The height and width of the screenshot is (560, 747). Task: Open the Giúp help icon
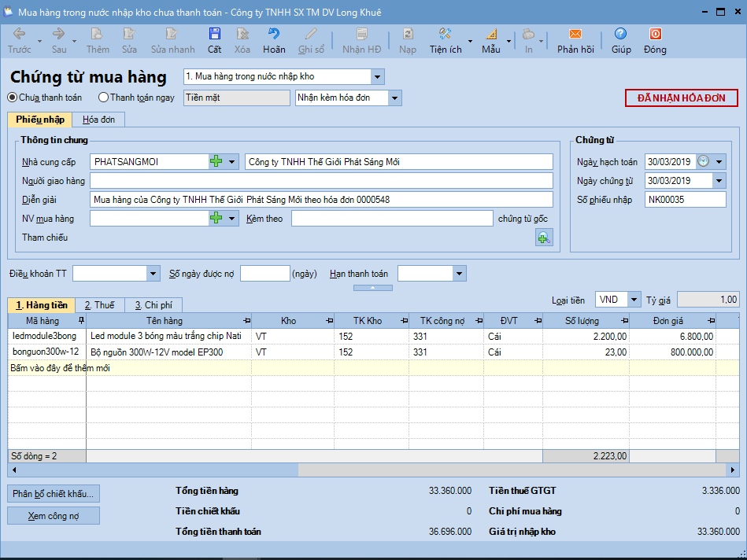(x=621, y=35)
